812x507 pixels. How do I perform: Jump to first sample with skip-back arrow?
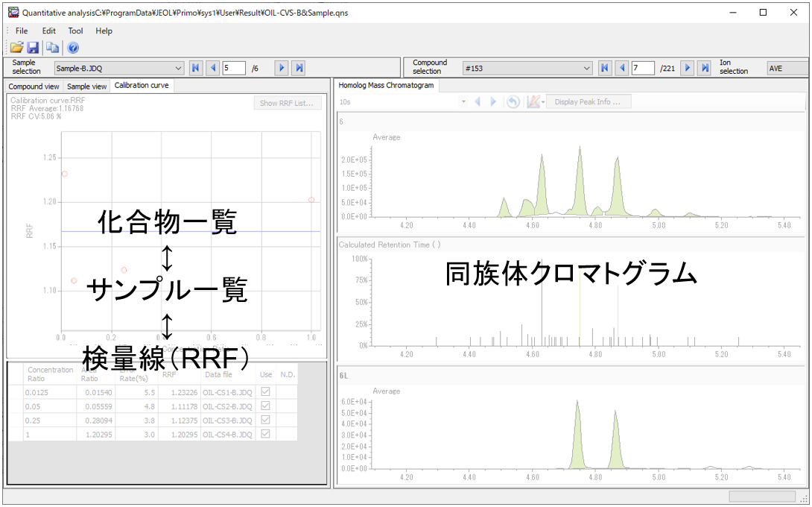point(196,68)
